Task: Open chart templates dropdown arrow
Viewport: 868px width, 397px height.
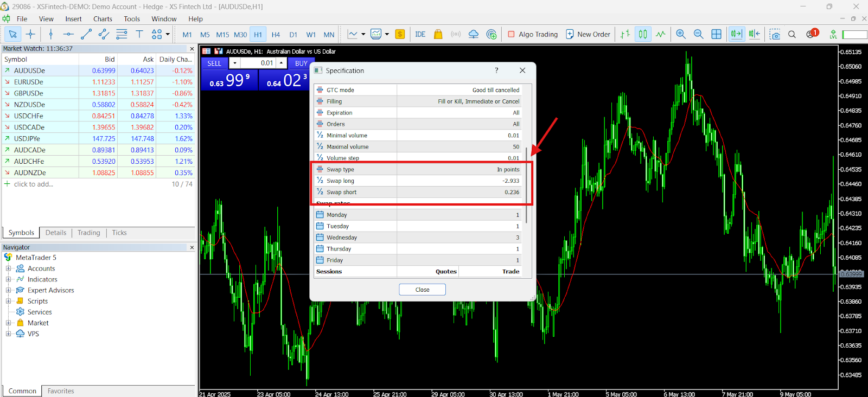Action: click(x=387, y=34)
